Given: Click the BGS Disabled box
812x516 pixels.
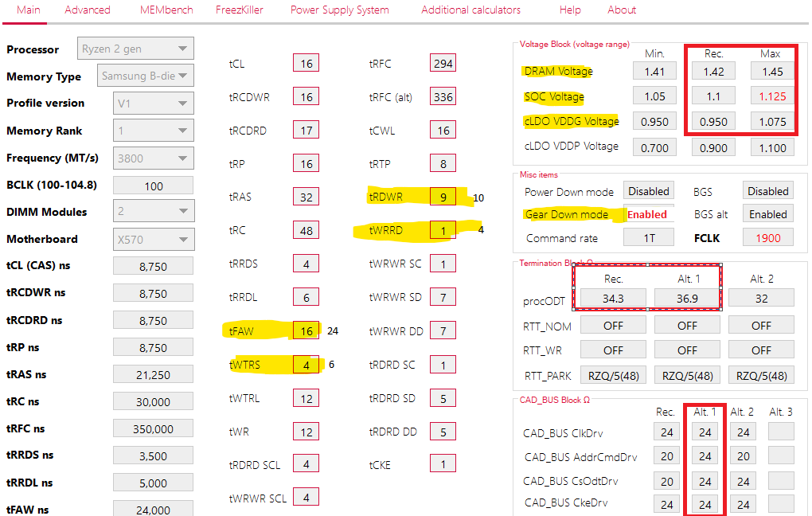Looking at the screenshot, I should pos(768,191).
